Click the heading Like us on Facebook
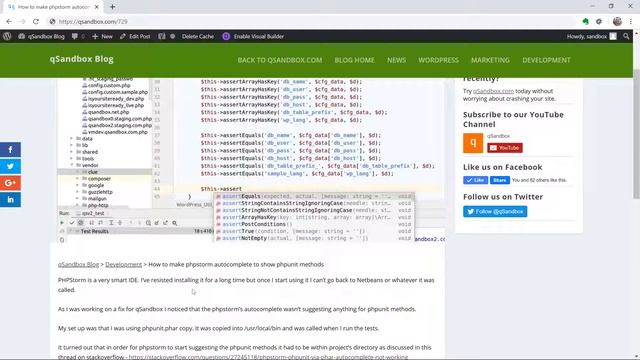 pos(502,167)
